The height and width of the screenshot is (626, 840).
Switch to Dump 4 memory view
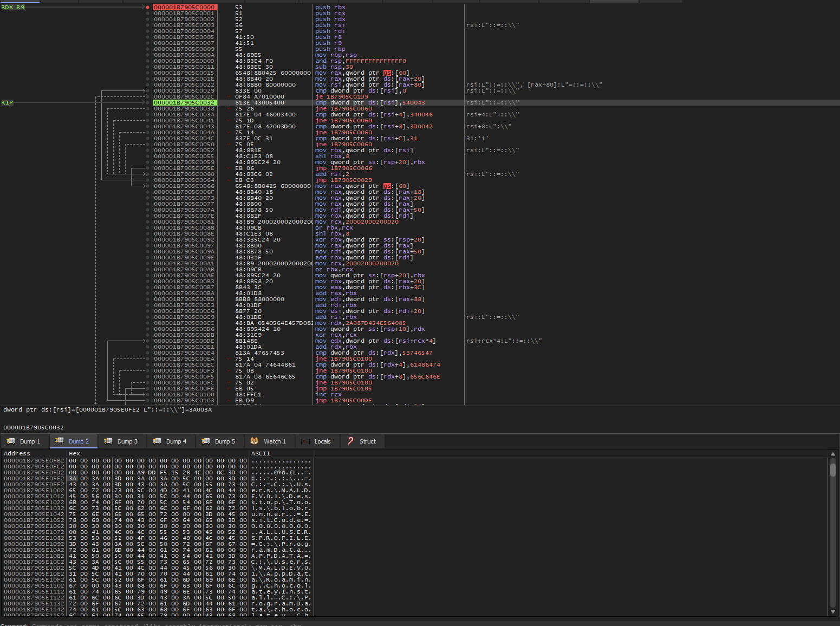coord(171,441)
